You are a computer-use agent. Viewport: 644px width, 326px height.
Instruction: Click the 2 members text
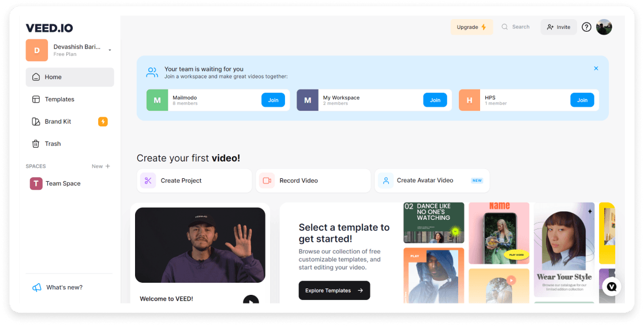pos(335,104)
